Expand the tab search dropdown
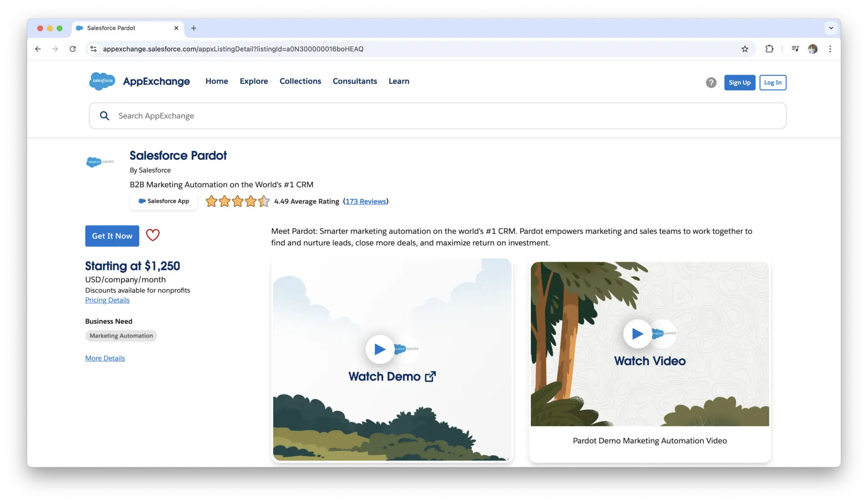Image resolution: width=868 pixels, height=503 pixels. click(x=831, y=28)
